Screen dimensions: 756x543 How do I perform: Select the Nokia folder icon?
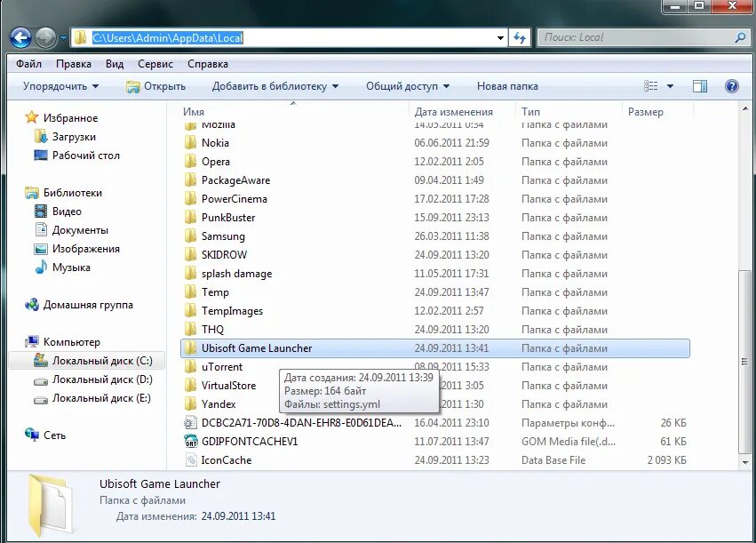pyautogui.click(x=190, y=143)
